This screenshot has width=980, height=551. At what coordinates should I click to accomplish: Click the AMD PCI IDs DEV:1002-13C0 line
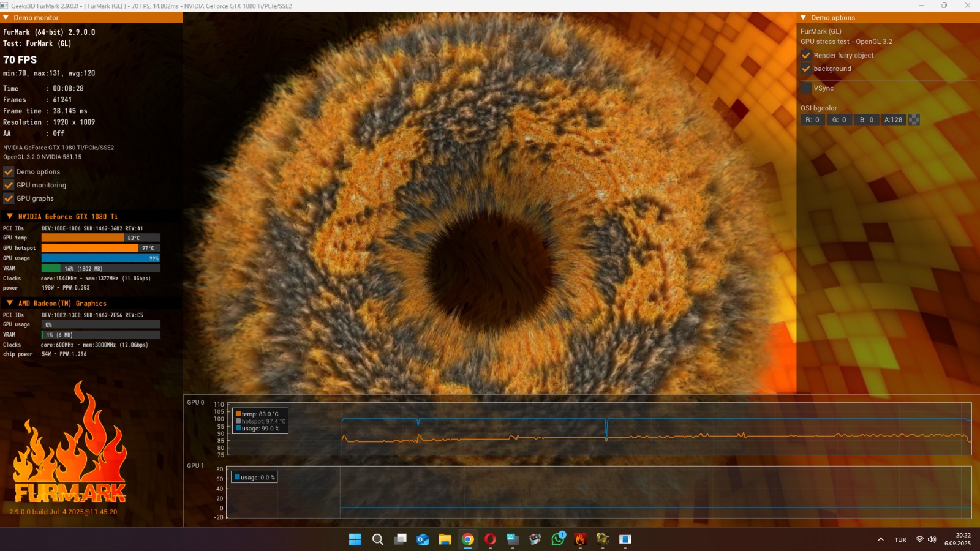coord(73,315)
